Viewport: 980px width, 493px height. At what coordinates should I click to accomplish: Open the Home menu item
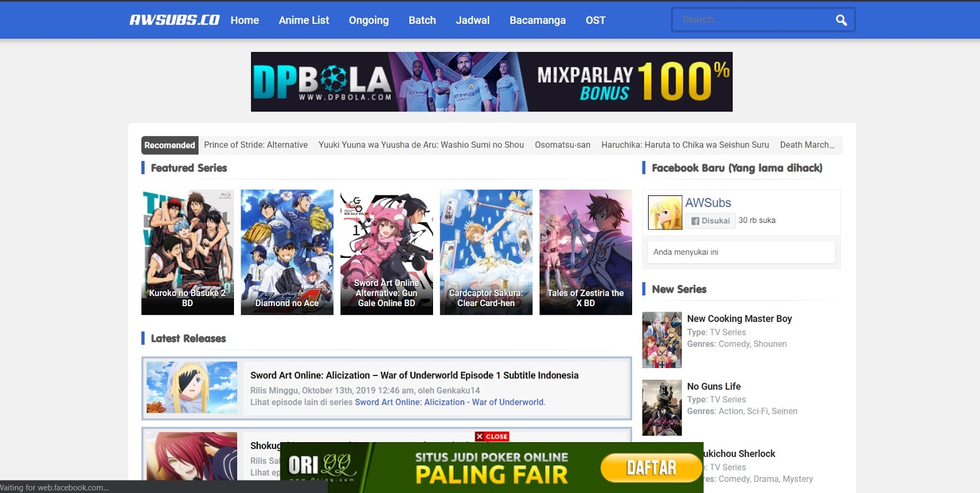[244, 20]
